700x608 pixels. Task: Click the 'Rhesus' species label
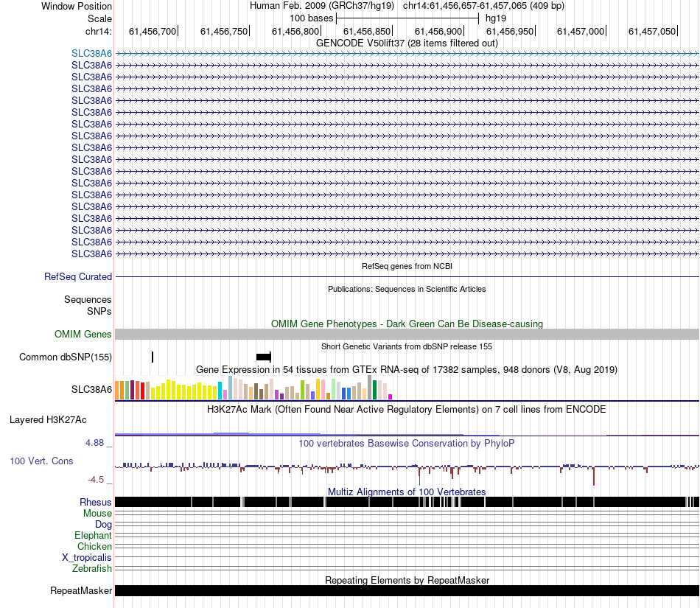click(96, 502)
